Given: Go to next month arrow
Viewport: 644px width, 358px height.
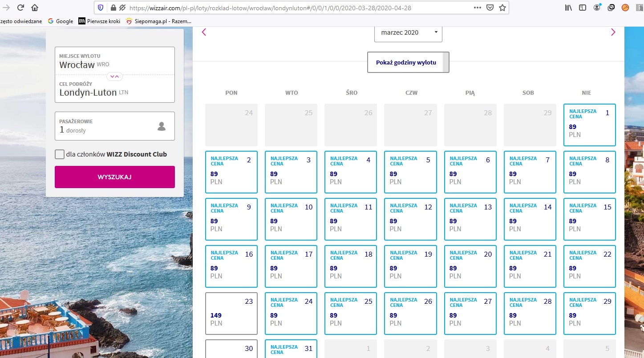Looking at the screenshot, I should coord(613,32).
